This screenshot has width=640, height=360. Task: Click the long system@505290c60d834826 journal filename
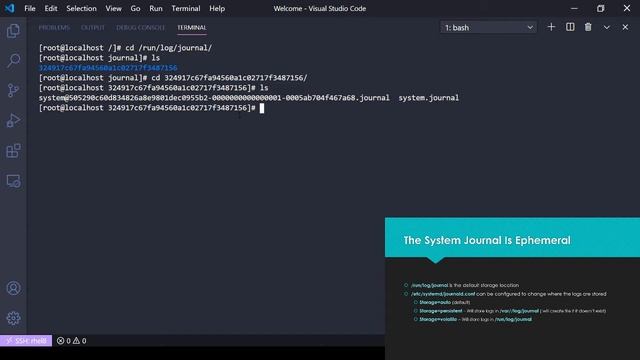click(x=214, y=98)
